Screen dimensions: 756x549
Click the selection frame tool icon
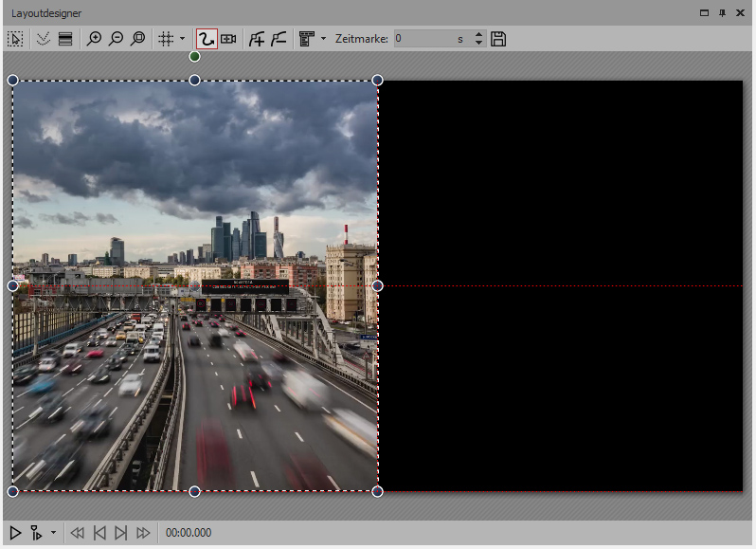(15, 39)
